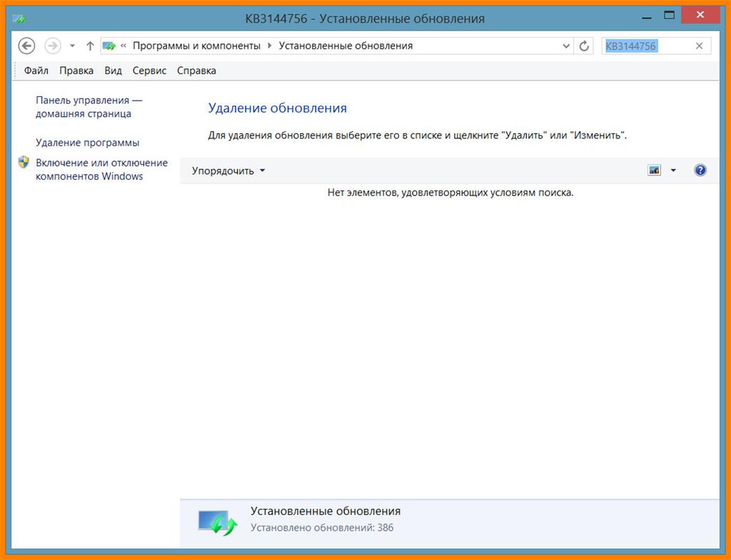Click the 'Установлено обновлений: 386' status text

[322, 528]
